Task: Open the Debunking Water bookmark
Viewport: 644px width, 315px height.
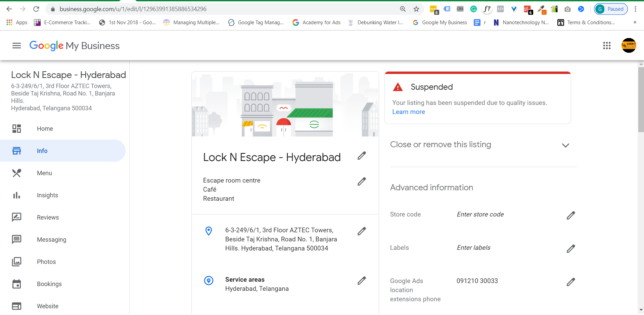Action: [375, 23]
